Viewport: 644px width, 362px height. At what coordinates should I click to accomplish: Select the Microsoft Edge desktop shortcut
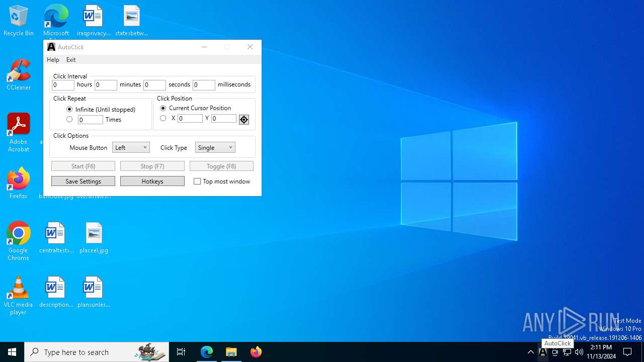pos(56,21)
